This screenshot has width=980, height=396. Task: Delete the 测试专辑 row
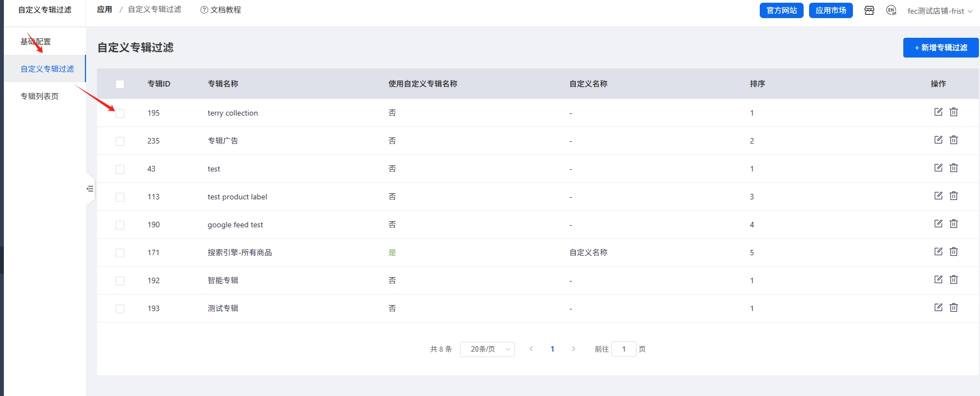coord(953,307)
